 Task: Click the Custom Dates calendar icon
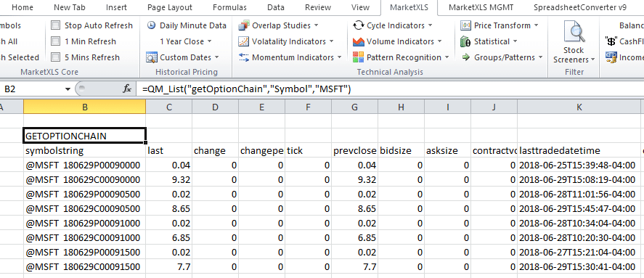point(152,57)
